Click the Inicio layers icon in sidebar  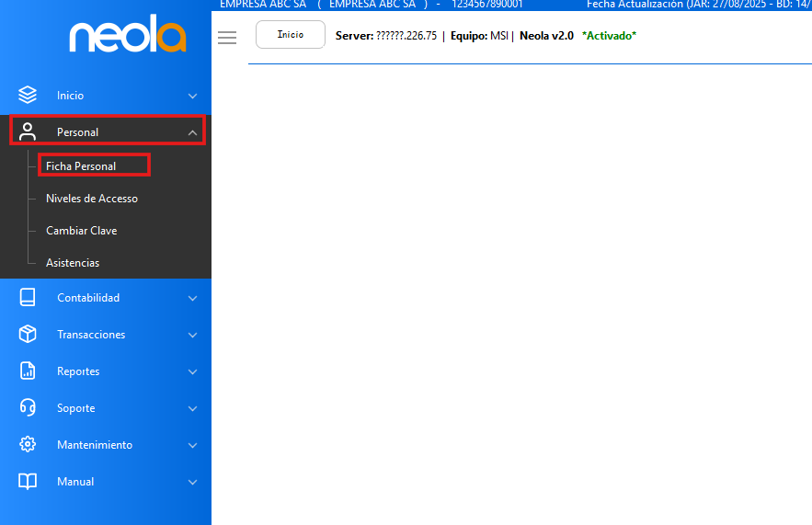pyautogui.click(x=28, y=95)
